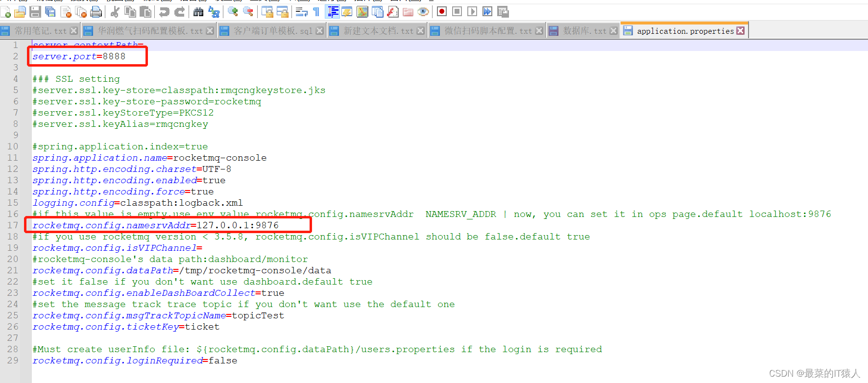Paste clipboard using the Paste icon

pos(145,12)
